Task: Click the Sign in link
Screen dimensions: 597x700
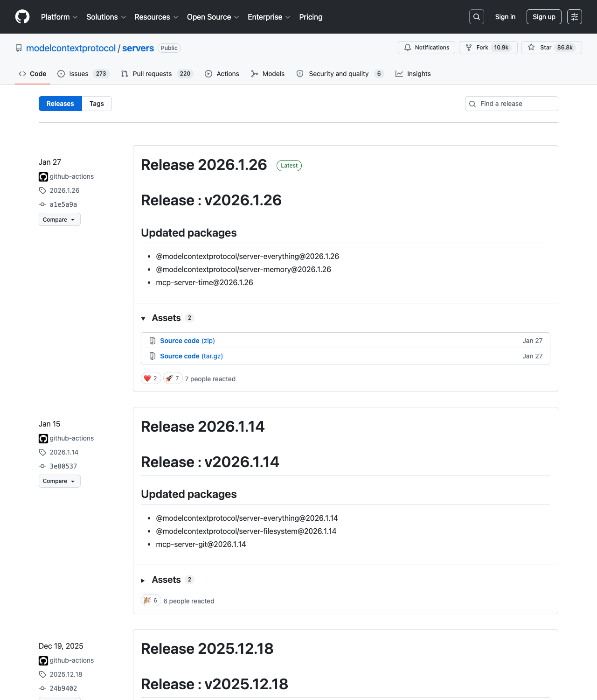Action: point(505,17)
